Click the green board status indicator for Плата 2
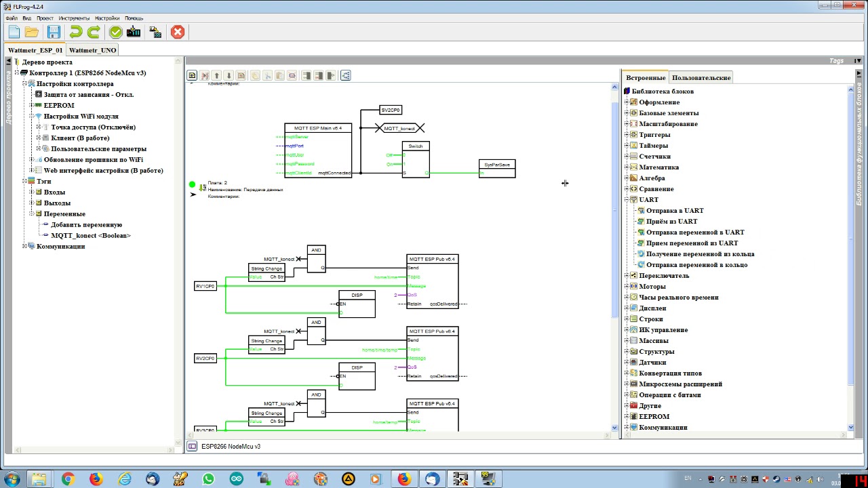 coord(193,184)
